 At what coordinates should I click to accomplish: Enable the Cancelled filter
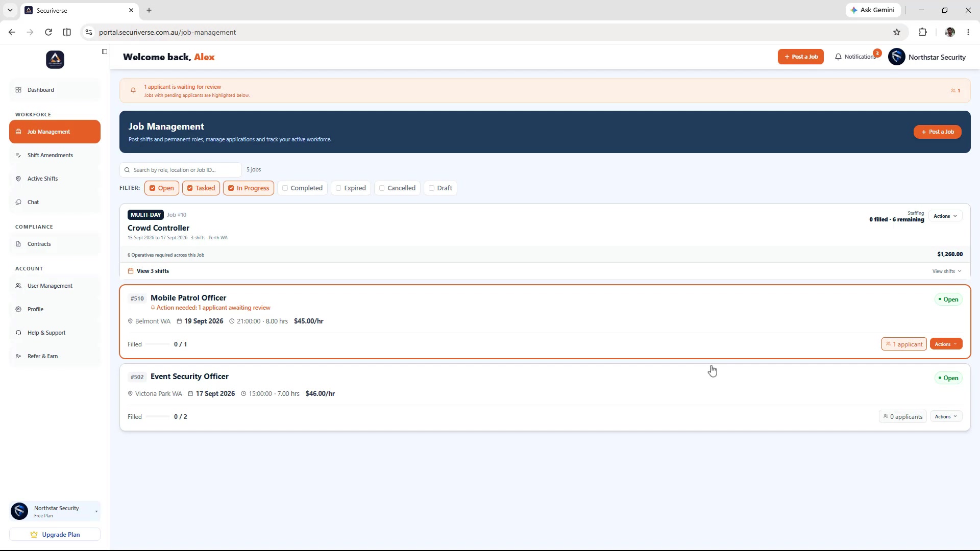point(398,188)
